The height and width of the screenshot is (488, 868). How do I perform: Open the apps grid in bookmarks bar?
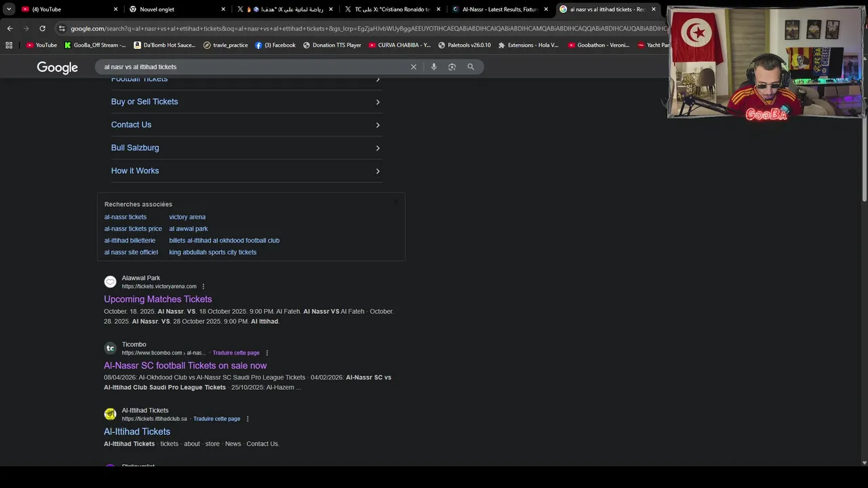point(9,45)
